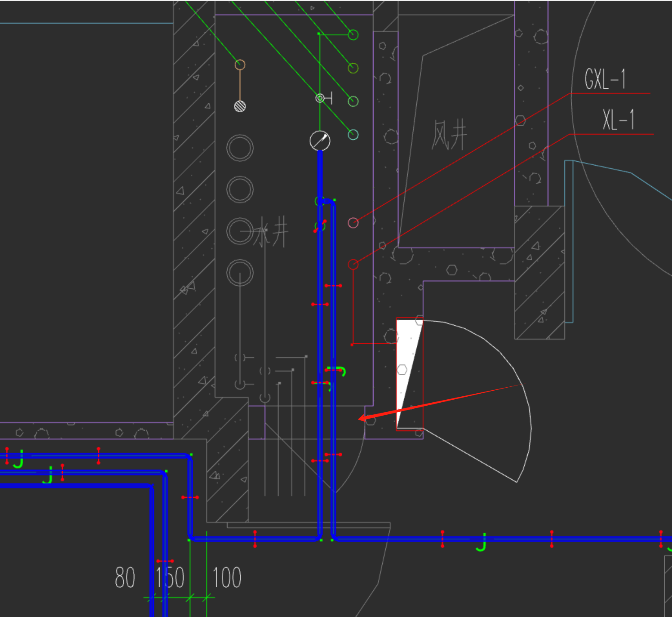This screenshot has height=617, width=672.
Task: Select the hatched circle below orange riser
Action: (x=240, y=106)
